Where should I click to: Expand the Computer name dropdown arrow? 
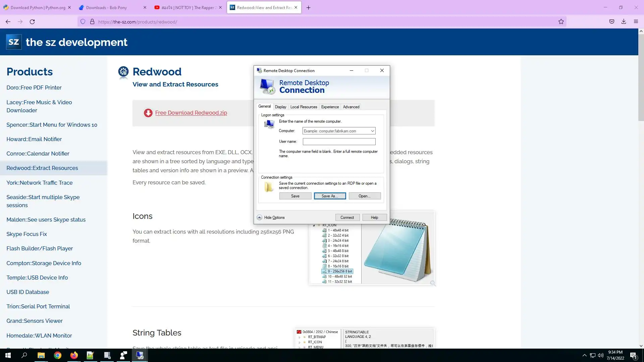point(372,131)
